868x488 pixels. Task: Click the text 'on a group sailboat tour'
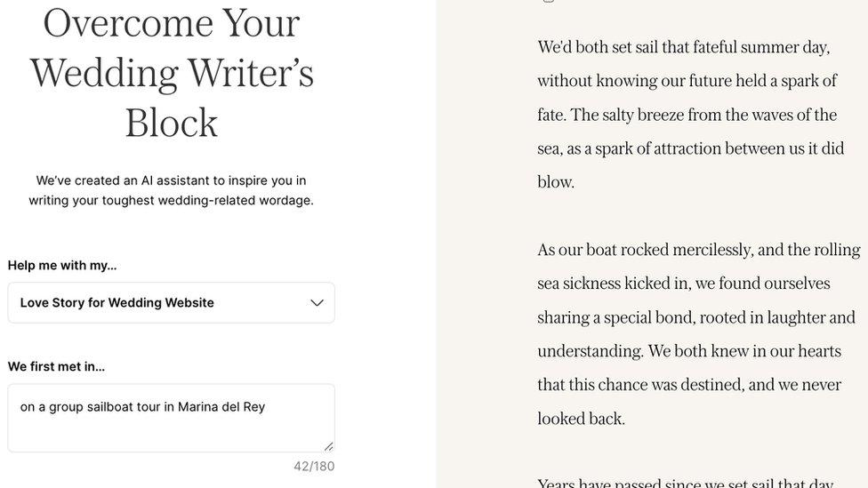click(90, 407)
